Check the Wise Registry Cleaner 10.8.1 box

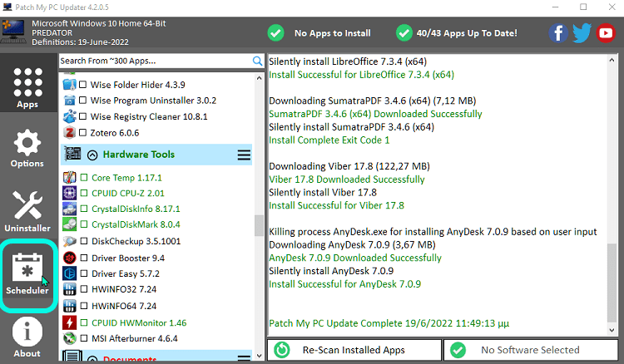click(x=82, y=116)
